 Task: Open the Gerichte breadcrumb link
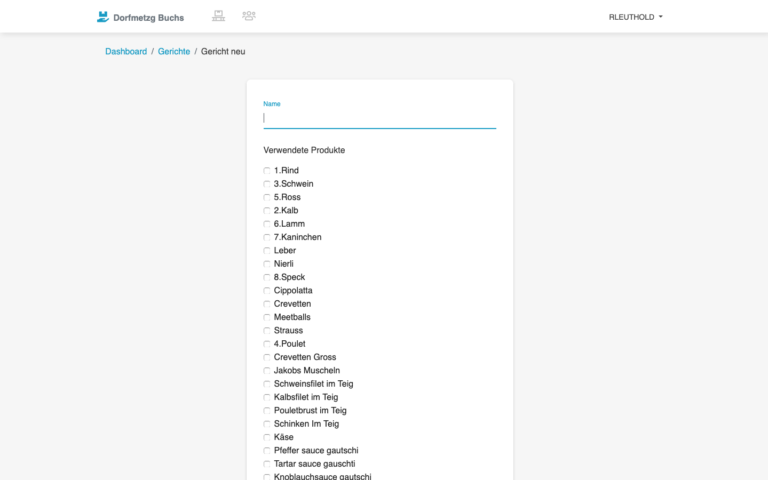tap(174, 51)
